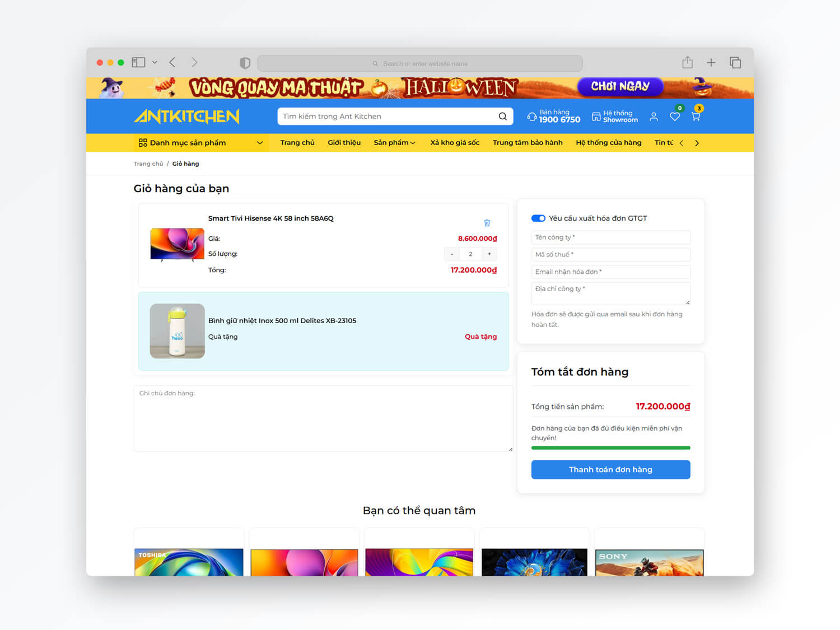840x630 pixels.
Task: Open the Sony TV suggestion thumbnail
Action: (649, 562)
